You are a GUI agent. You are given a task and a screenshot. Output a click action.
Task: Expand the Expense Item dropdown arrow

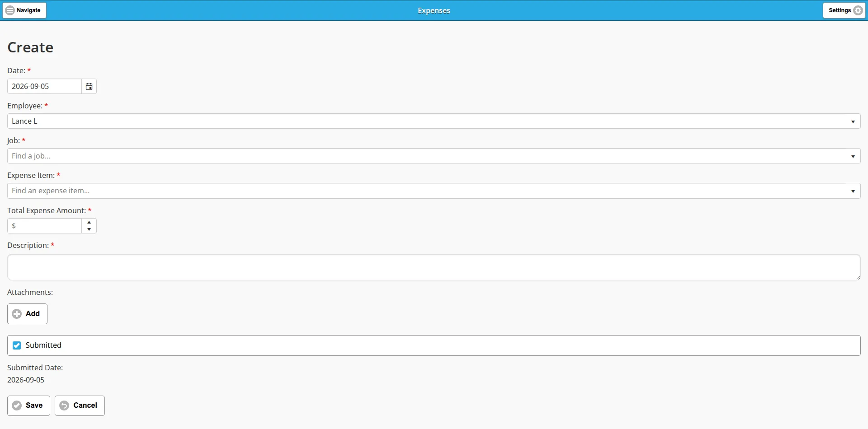pyautogui.click(x=853, y=191)
